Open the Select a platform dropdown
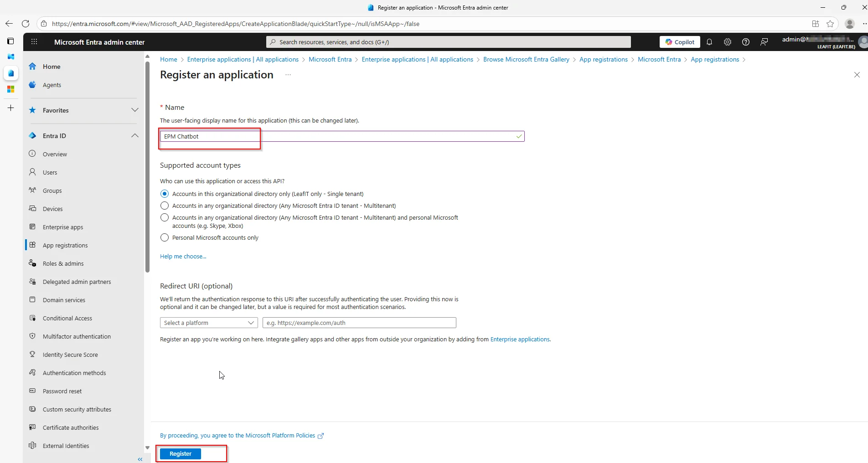868x463 pixels. click(209, 323)
